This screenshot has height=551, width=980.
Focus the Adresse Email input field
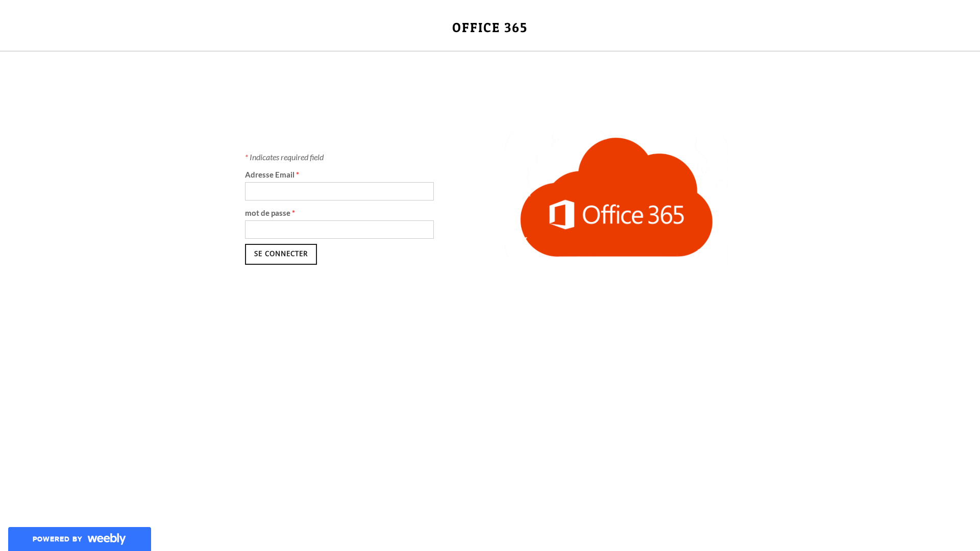click(339, 191)
